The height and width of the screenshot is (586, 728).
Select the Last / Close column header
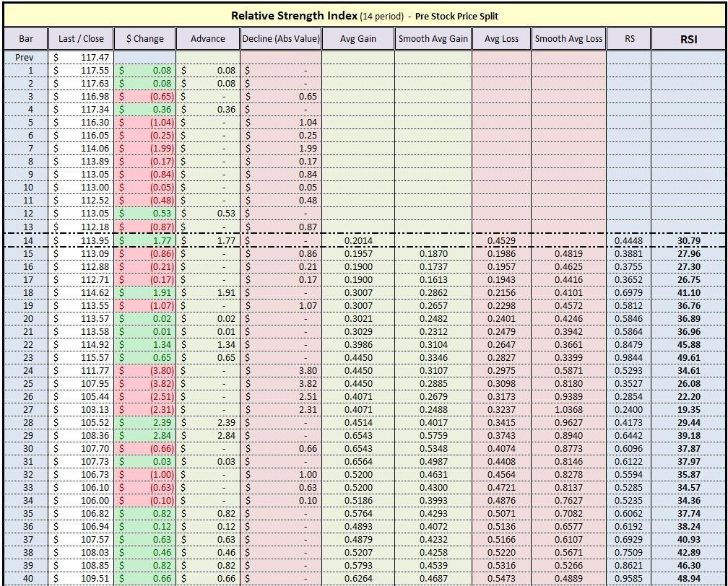pyautogui.click(x=81, y=39)
